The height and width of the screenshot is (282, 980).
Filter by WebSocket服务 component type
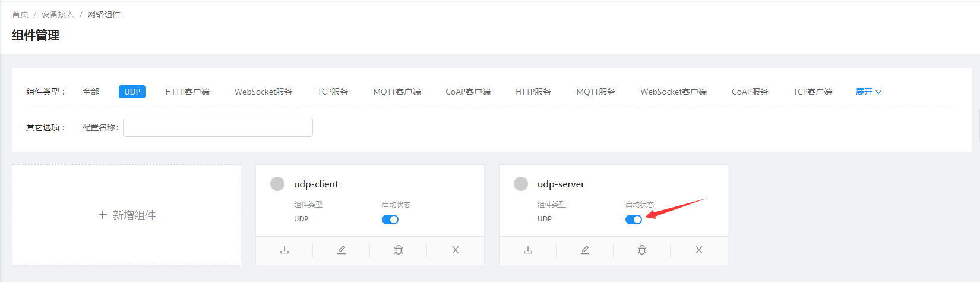(263, 92)
